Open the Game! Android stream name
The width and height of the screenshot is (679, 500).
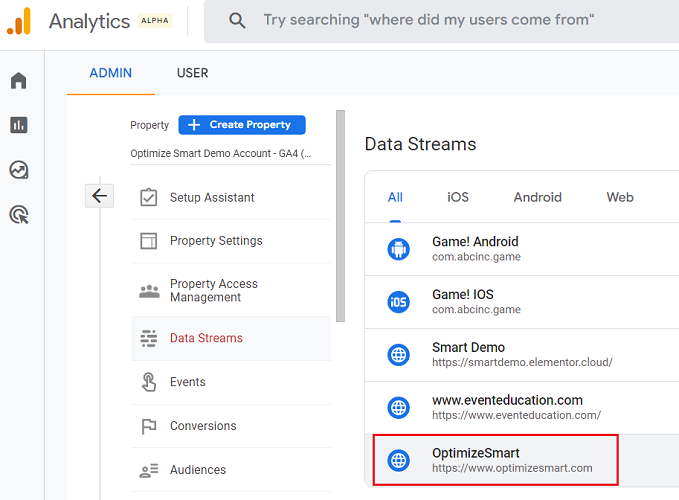pos(475,242)
